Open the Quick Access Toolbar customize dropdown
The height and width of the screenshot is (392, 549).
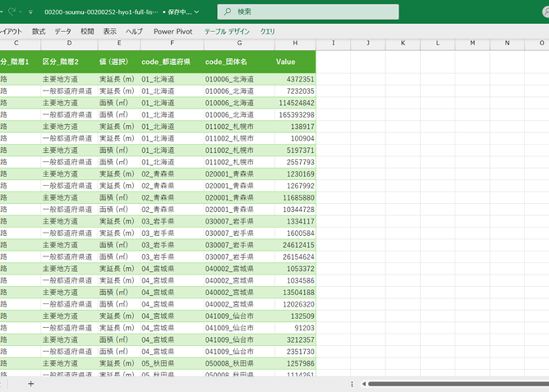coord(31,12)
